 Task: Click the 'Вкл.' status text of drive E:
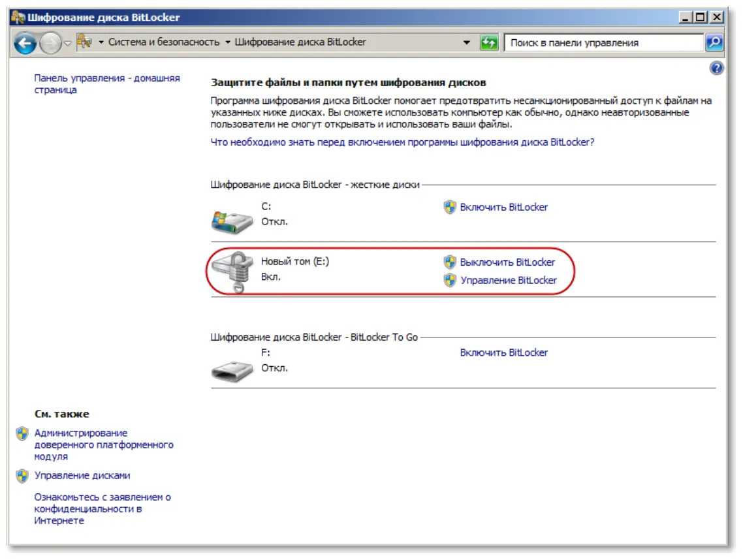(x=270, y=277)
